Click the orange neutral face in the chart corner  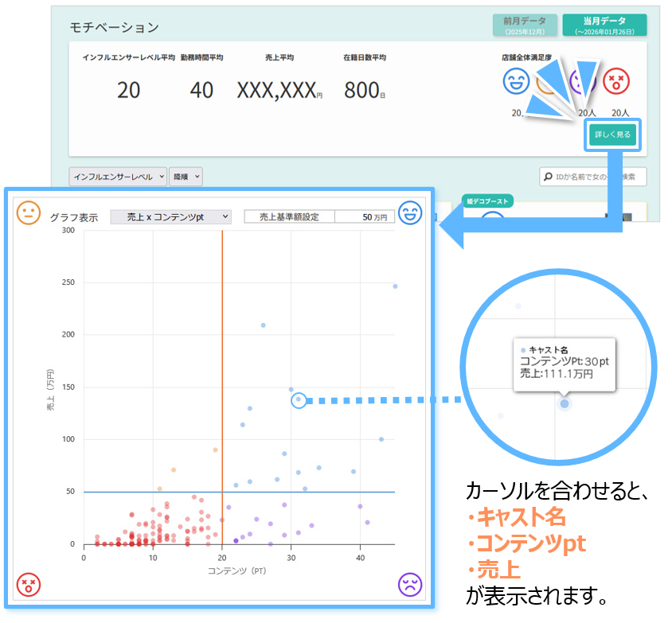point(29,212)
